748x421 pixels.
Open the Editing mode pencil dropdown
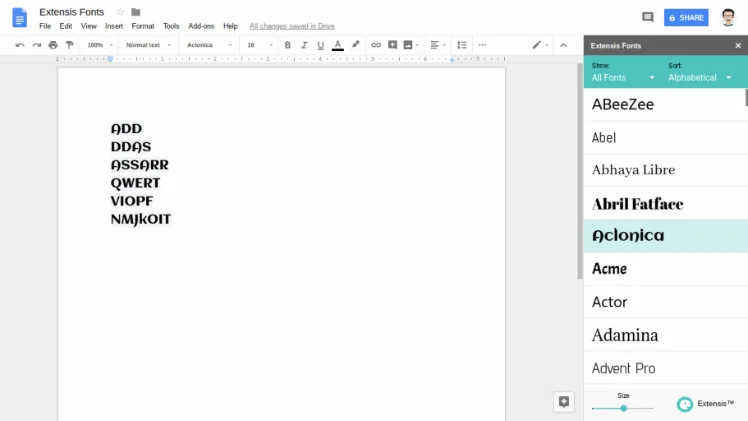click(x=540, y=45)
